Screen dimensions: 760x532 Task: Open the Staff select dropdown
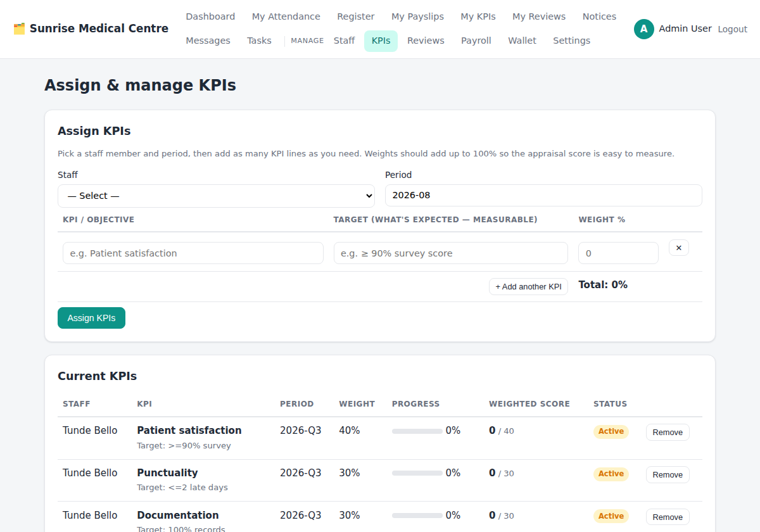tap(216, 196)
